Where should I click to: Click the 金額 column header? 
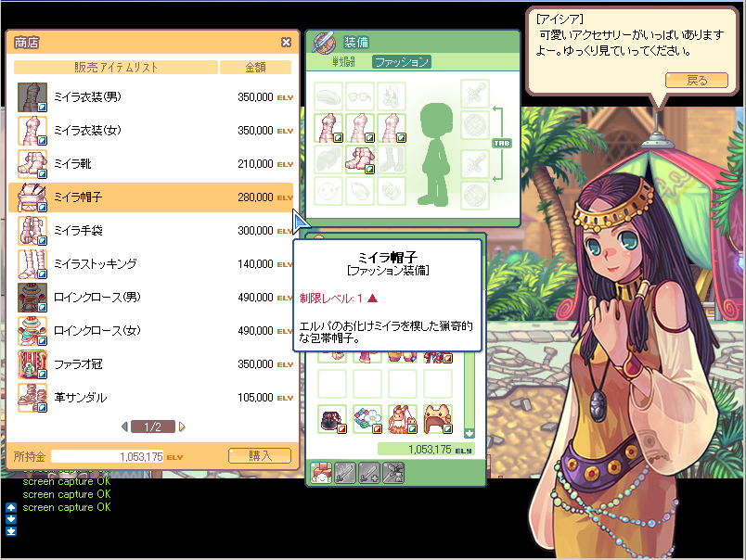pyautogui.click(x=255, y=68)
